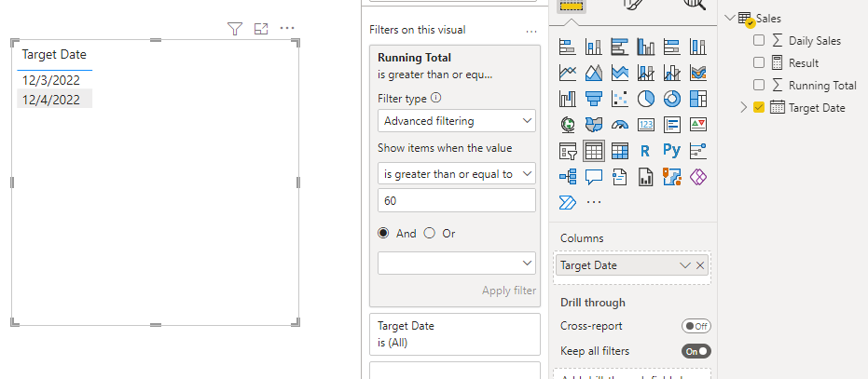Toggle the Cross-report drill through switch
The height and width of the screenshot is (379, 868).
[x=696, y=326]
